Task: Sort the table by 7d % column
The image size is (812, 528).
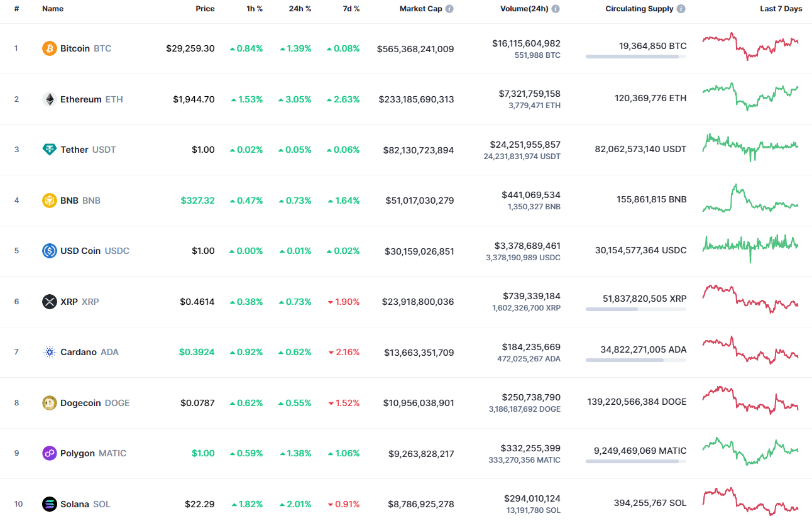Action: [351, 9]
